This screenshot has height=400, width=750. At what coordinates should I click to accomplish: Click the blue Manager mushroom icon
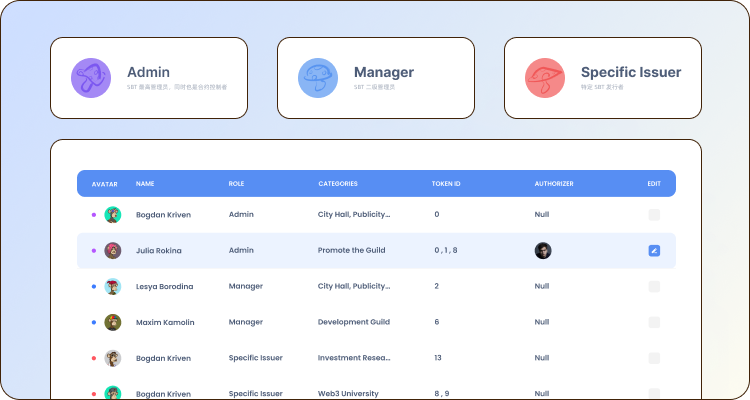coord(318,78)
